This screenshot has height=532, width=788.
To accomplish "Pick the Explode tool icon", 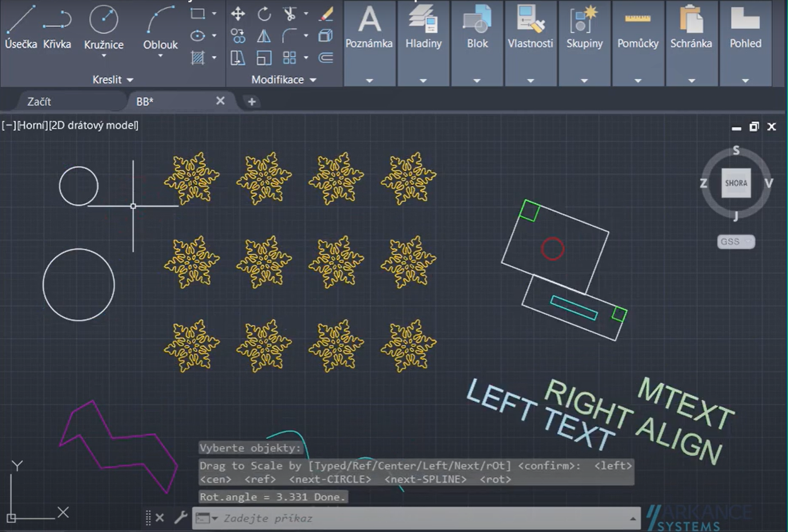I will click(326, 35).
